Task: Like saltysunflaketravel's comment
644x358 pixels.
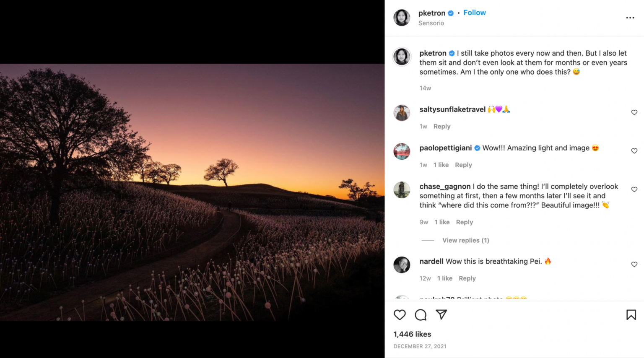Action: (634, 112)
